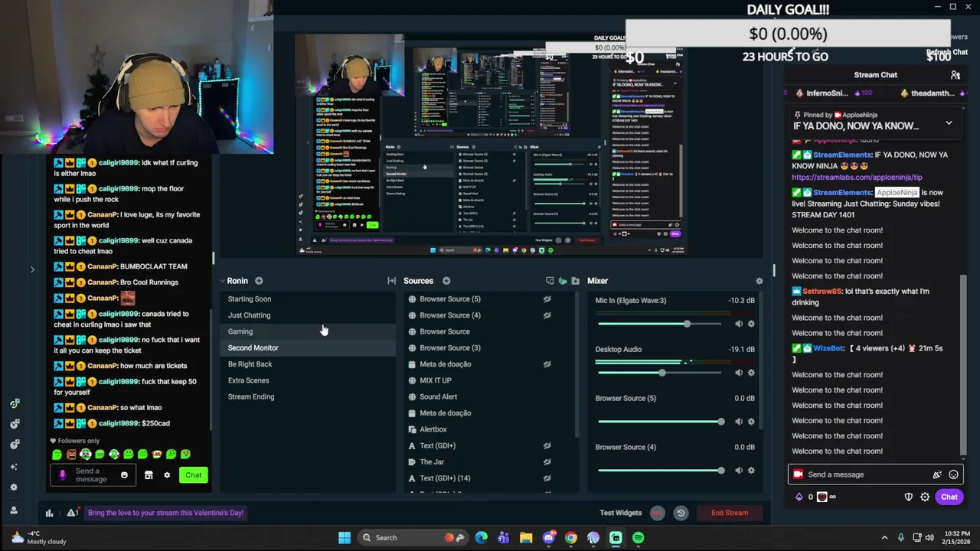Open left chat settings gear

click(167, 475)
